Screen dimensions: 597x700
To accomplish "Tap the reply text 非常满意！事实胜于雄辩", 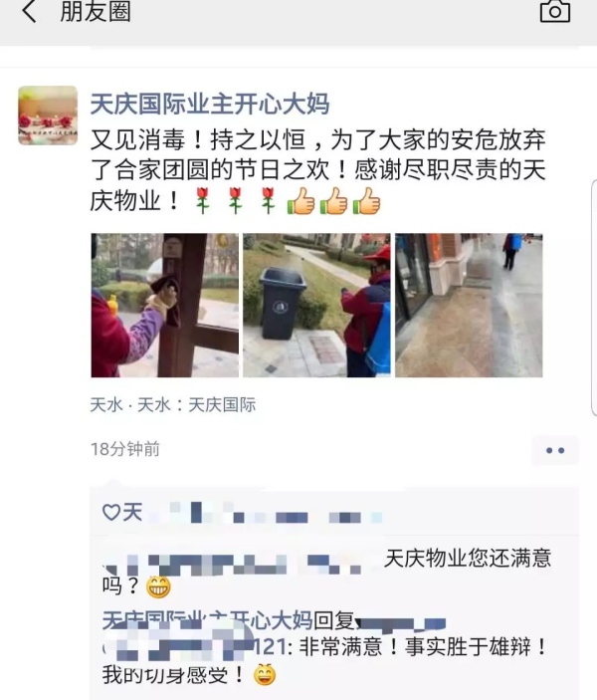I will point(422,646).
